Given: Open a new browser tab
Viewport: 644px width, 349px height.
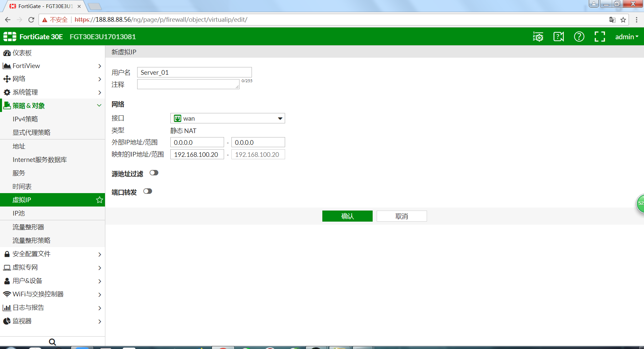Looking at the screenshot, I should pyautogui.click(x=95, y=6).
